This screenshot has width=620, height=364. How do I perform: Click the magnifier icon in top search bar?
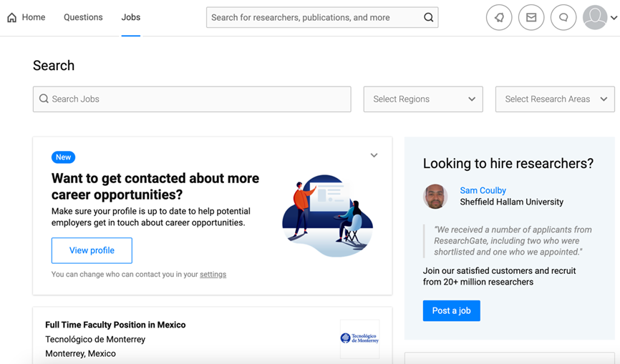pos(428,18)
